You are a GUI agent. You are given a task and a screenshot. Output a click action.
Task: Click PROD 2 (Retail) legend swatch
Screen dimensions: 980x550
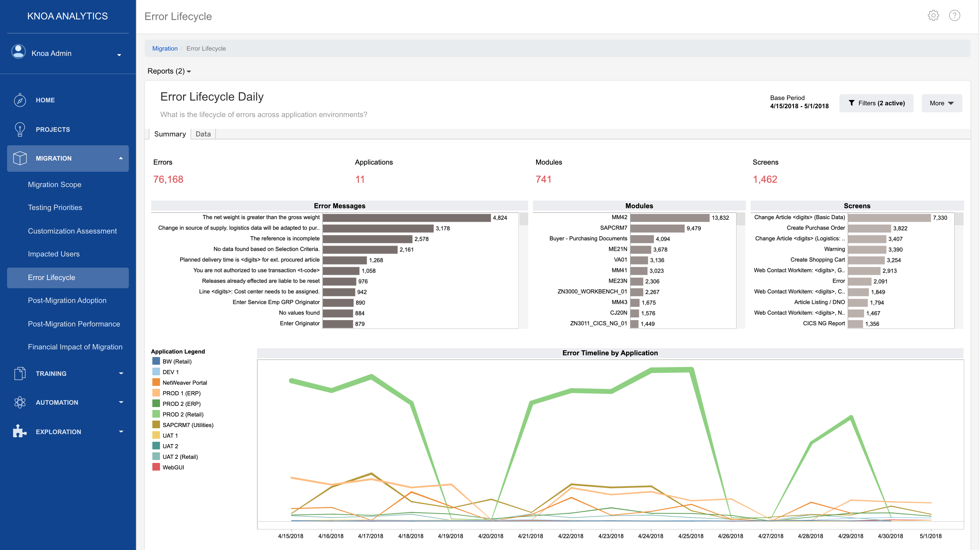coord(156,414)
